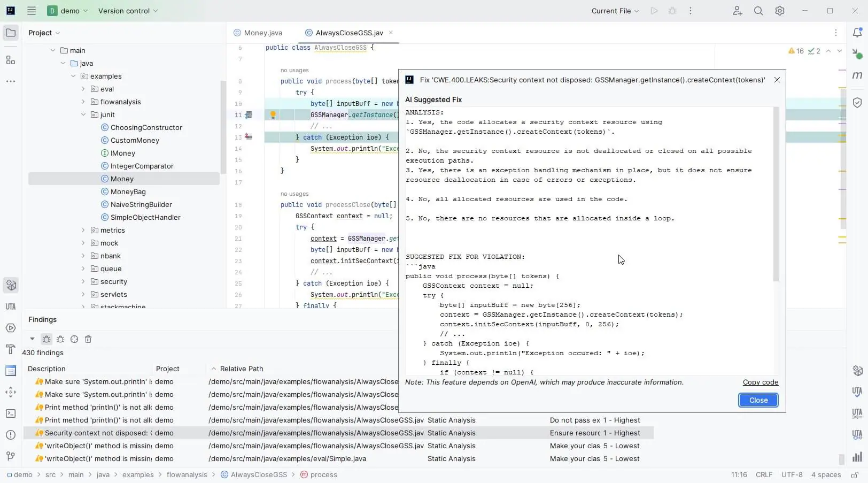Open the Run tool window icon
Image resolution: width=868 pixels, height=483 pixels.
click(11, 328)
